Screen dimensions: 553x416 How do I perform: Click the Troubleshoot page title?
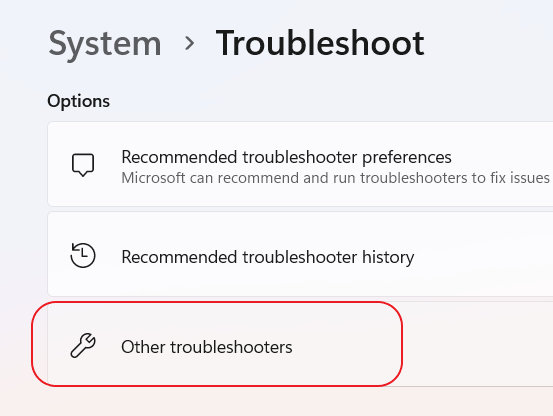pyautogui.click(x=320, y=44)
